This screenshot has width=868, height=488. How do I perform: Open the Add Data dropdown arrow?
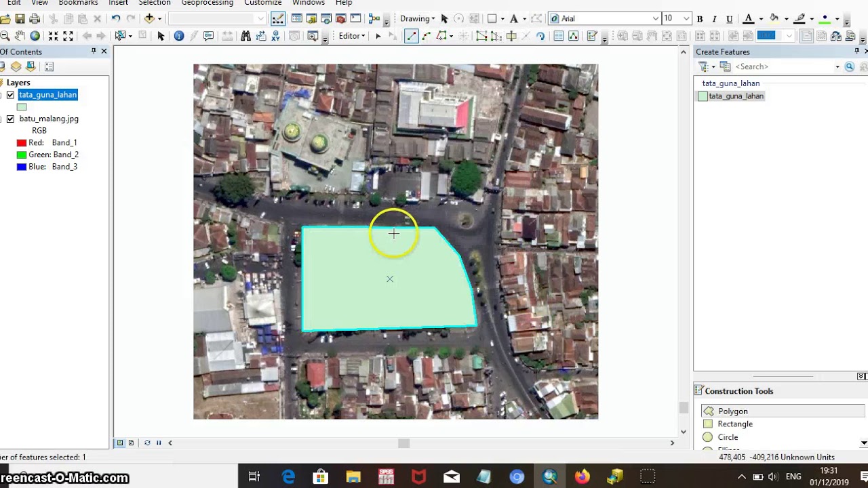[159, 19]
